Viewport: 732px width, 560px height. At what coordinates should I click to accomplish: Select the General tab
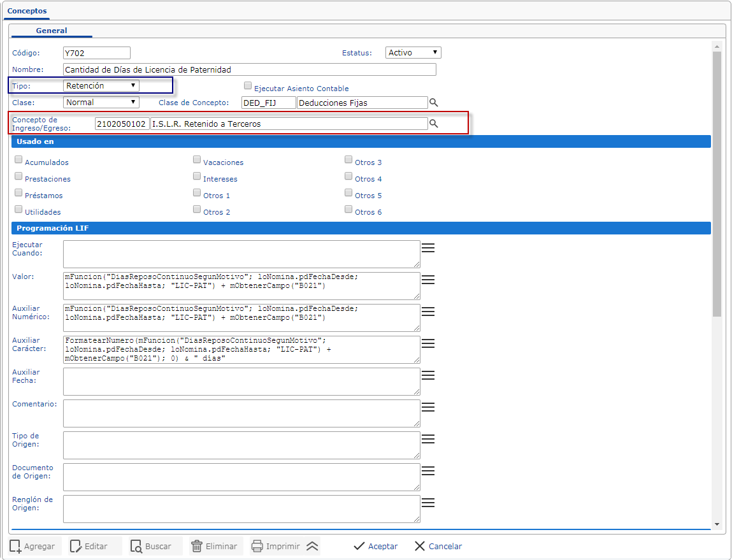pos(52,31)
